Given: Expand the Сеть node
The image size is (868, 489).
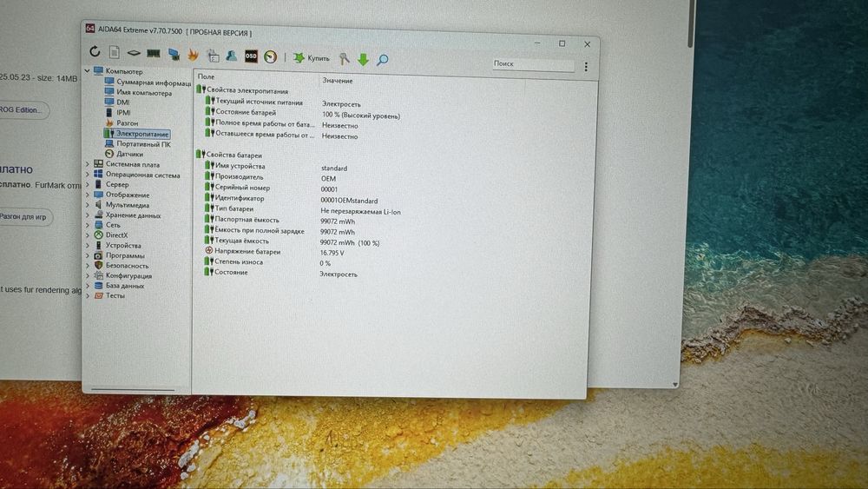Looking at the screenshot, I should [x=88, y=225].
